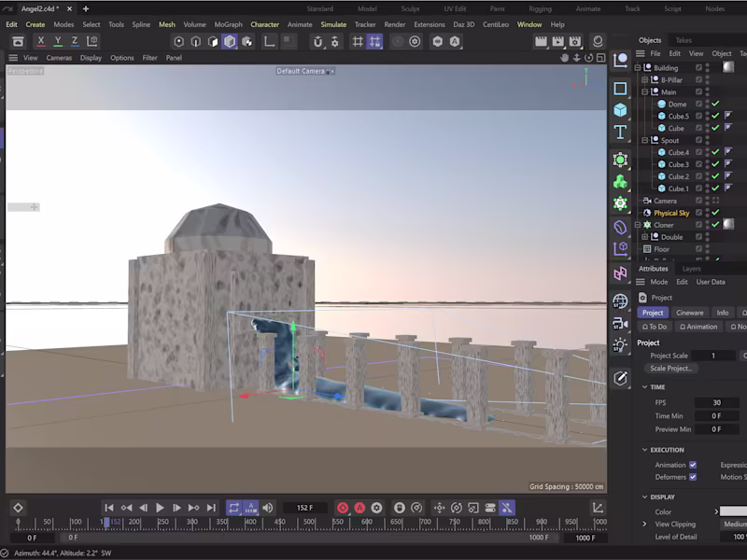Switch to the Layers tab
Image resolution: width=747 pixels, height=560 pixels.
691,269
